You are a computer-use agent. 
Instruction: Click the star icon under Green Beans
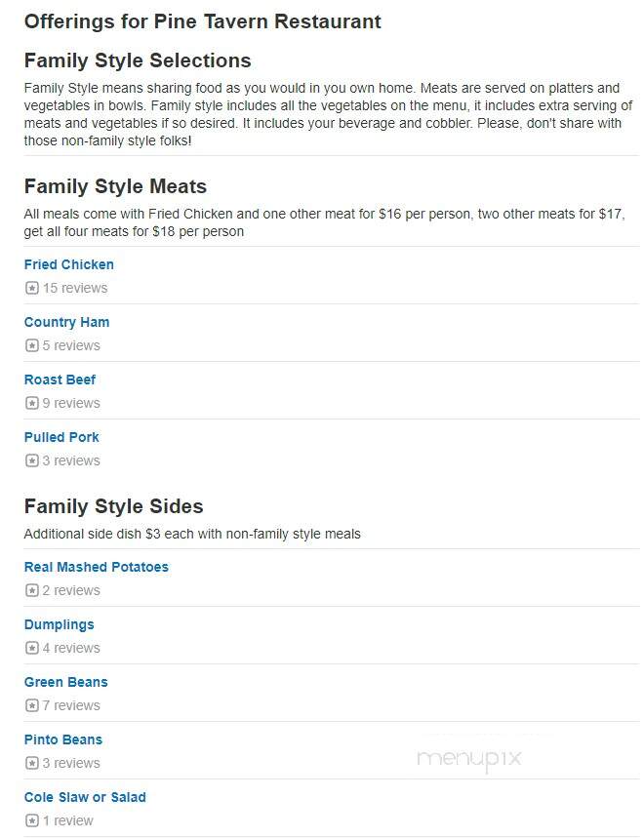coord(32,705)
